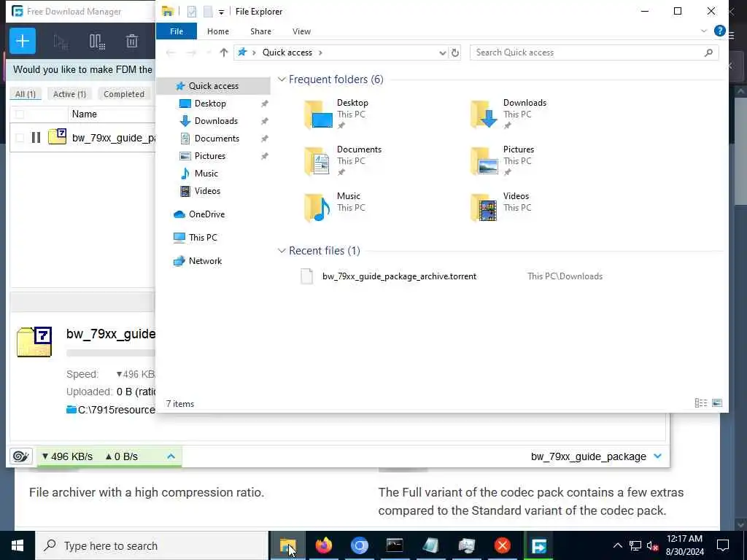This screenshot has height=560, width=747.
Task: Open Quick Access Toolbar customize dropdown
Action: point(221,12)
